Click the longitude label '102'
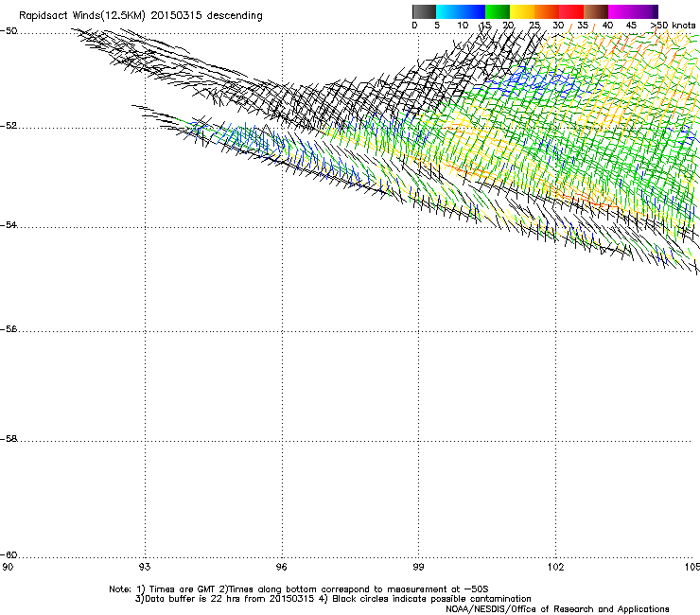The image size is (700, 615). coord(556,567)
